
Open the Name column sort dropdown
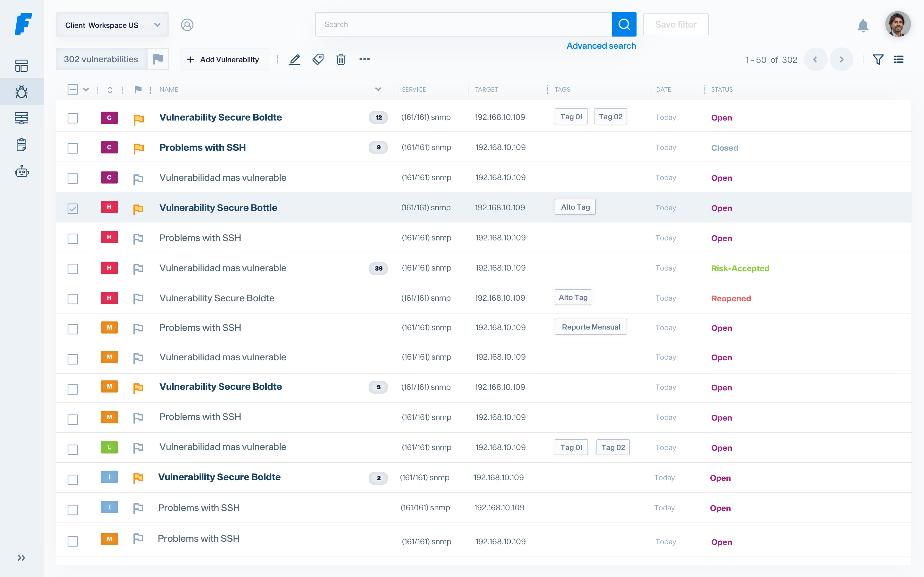click(x=378, y=89)
